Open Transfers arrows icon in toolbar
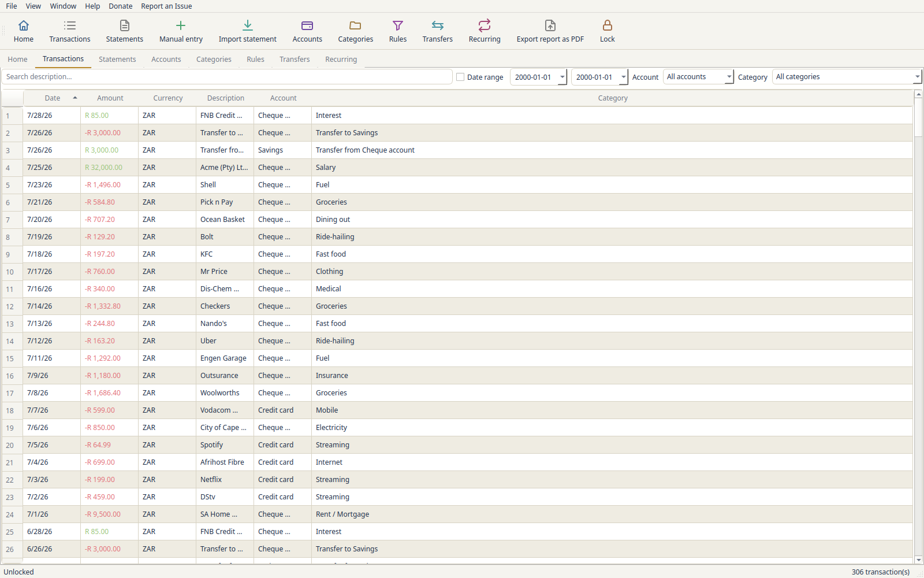 [x=438, y=25]
